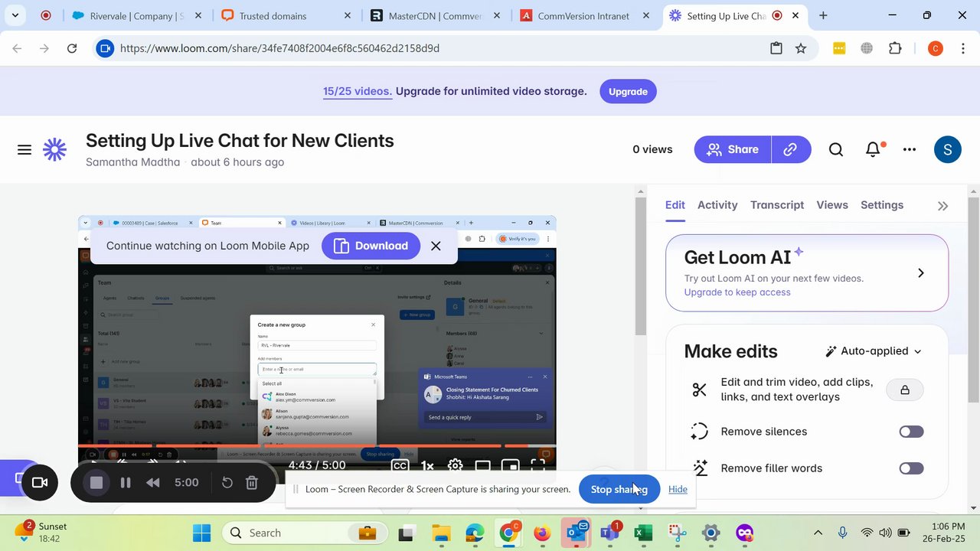Collapse the side panel with double chevron
Screen dimensions: 980x551
pos(942,206)
